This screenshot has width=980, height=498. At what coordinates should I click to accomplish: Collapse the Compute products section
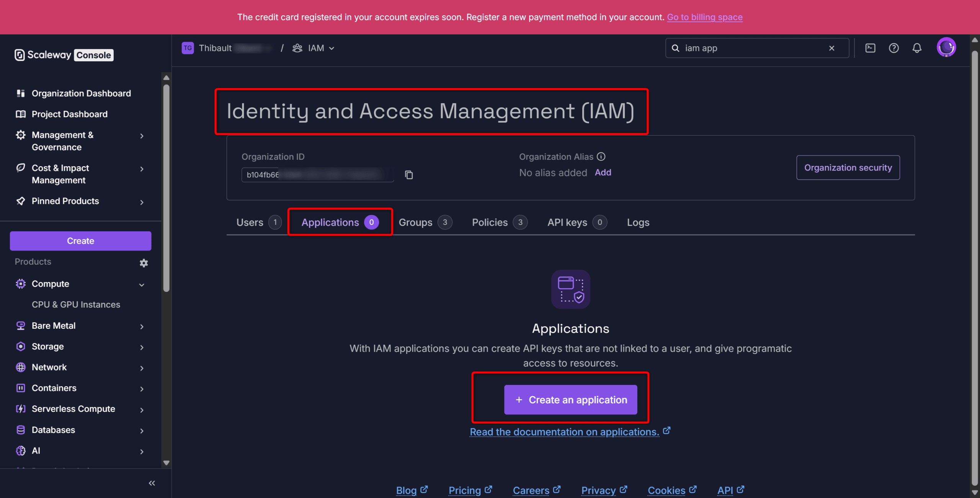(142, 285)
